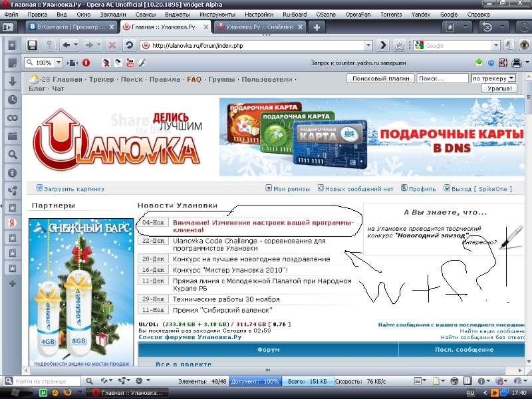The image size is (532, 399).
Task: Open the Файл menu
Action: click(x=11, y=15)
